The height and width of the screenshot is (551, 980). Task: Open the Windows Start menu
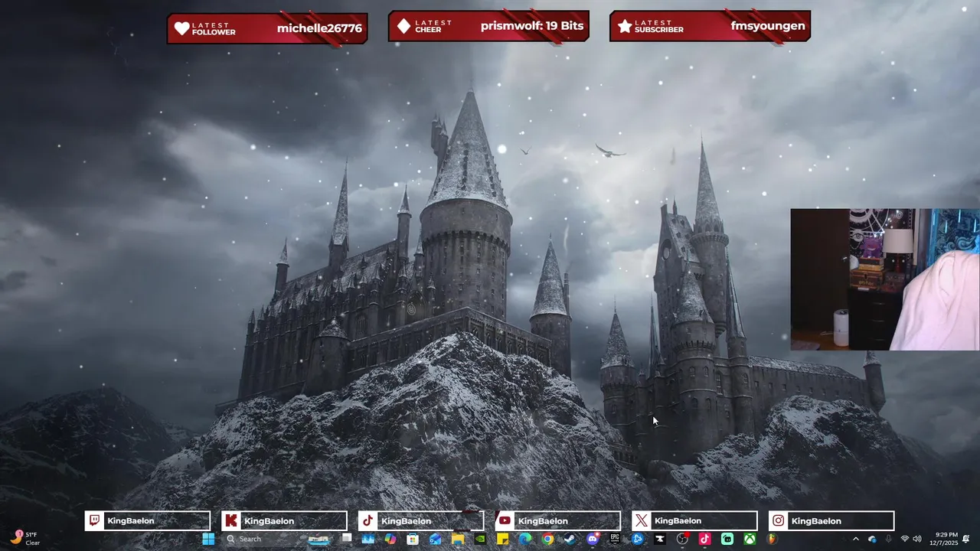[208, 539]
